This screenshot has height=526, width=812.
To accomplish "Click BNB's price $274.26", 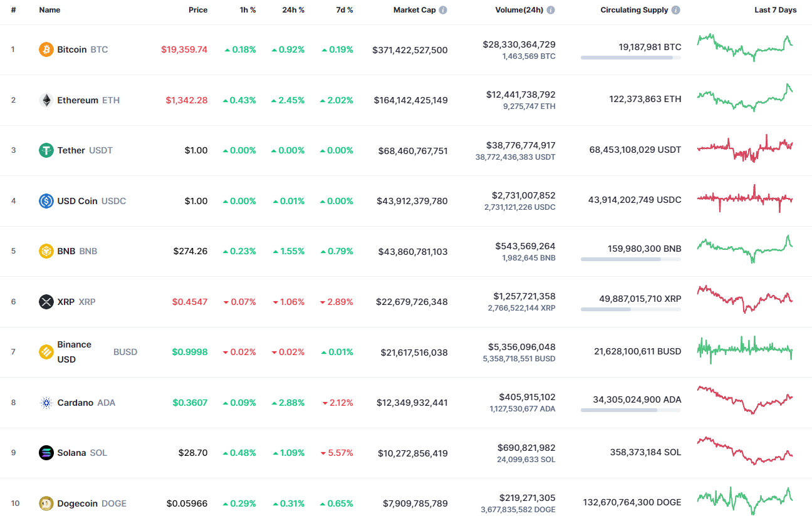I will (x=190, y=251).
